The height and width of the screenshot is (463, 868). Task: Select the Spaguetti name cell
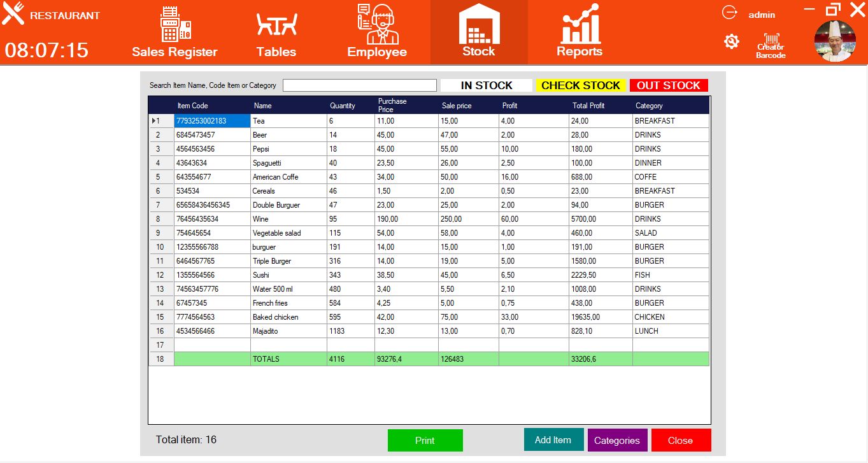point(289,163)
